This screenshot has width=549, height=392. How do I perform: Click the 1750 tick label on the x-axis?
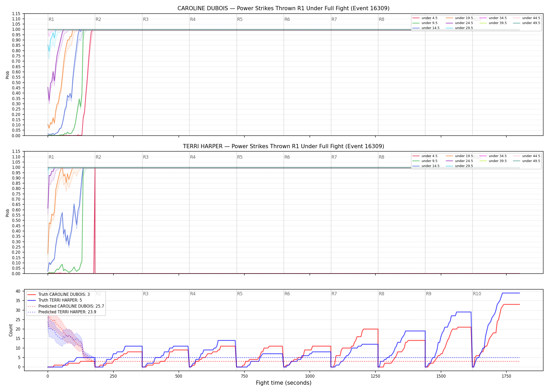pos(506,376)
